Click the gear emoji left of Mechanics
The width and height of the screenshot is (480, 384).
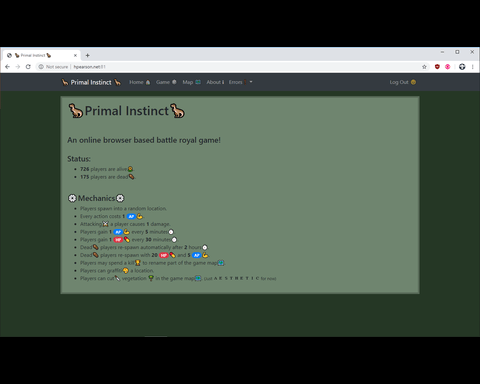[x=72, y=198]
